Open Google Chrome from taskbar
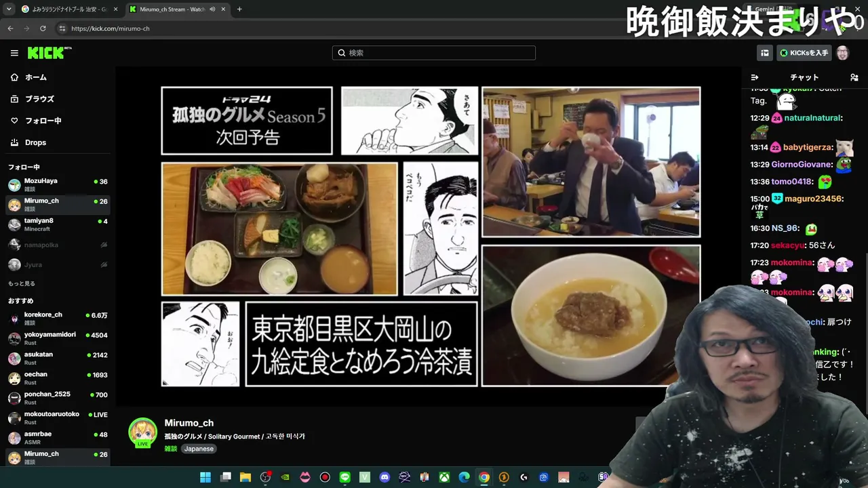Image resolution: width=868 pixels, height=488 pixels. 484,477
